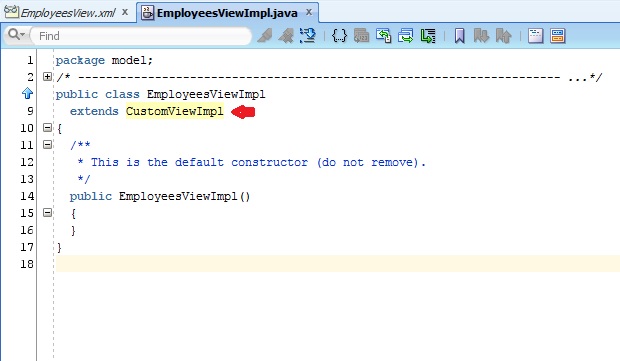Click the single highlighter toolbar icon
The image size is (620, 361).
click(x=265, y=36)
